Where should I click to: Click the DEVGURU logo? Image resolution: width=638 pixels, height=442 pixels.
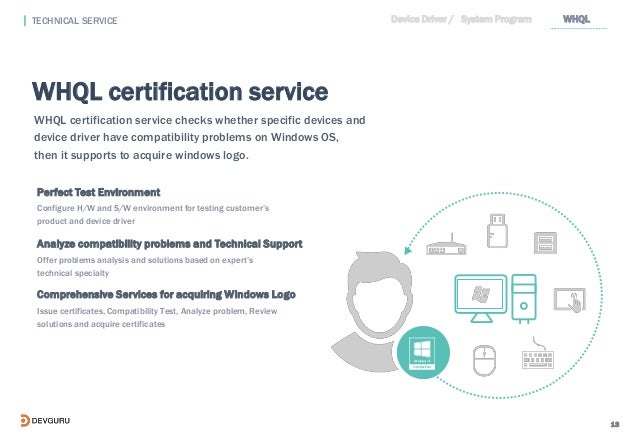45,420
